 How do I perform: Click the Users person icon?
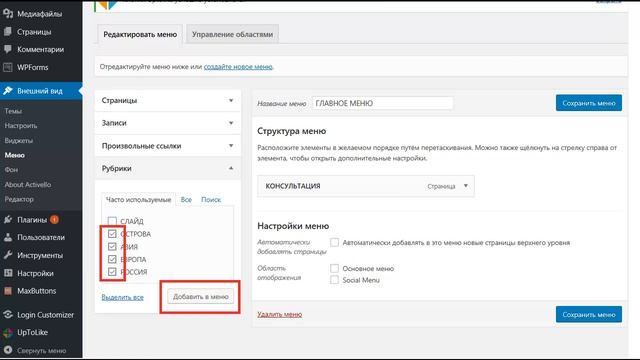coord(8,237)
